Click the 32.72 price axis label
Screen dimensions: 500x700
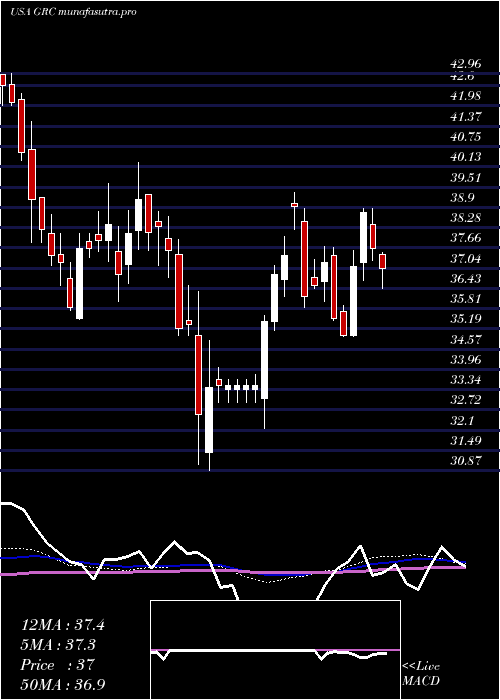(x=466, y=400)
